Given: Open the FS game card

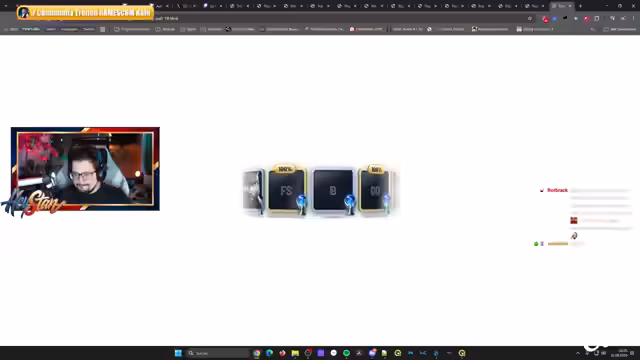Looking at the screenshot, I should 287,190.
